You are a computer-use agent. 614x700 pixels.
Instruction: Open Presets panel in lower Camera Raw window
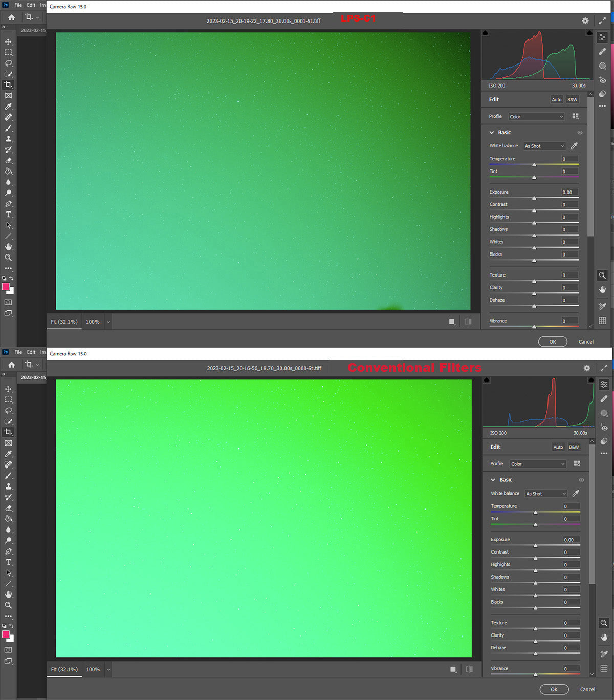pos(604,441)
